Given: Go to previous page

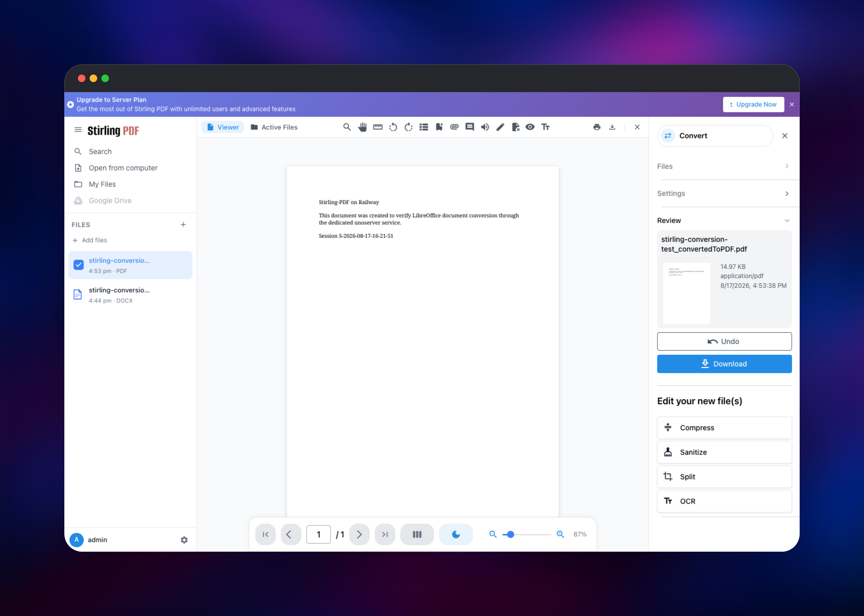Looking at the screenshot, I should (291, 534).
